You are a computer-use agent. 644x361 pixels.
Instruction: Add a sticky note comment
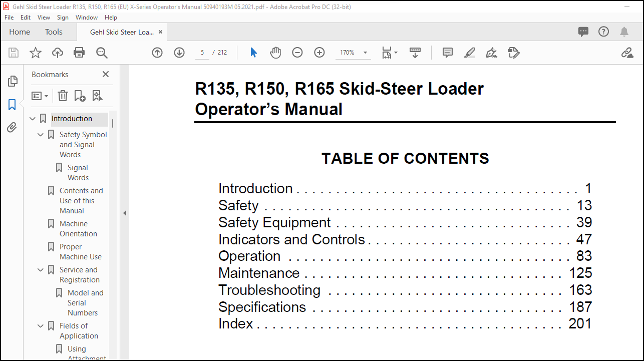[448, 53]
